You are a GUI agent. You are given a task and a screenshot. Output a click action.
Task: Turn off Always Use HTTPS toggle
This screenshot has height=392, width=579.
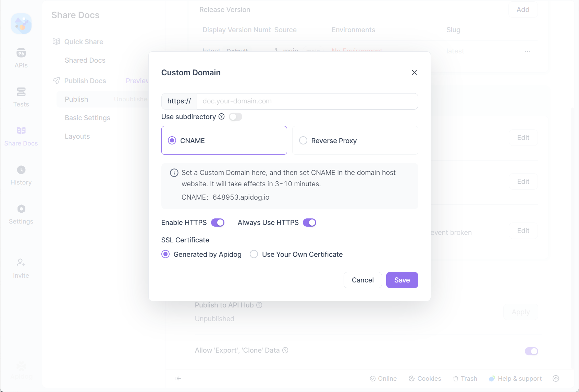(309, 223)
